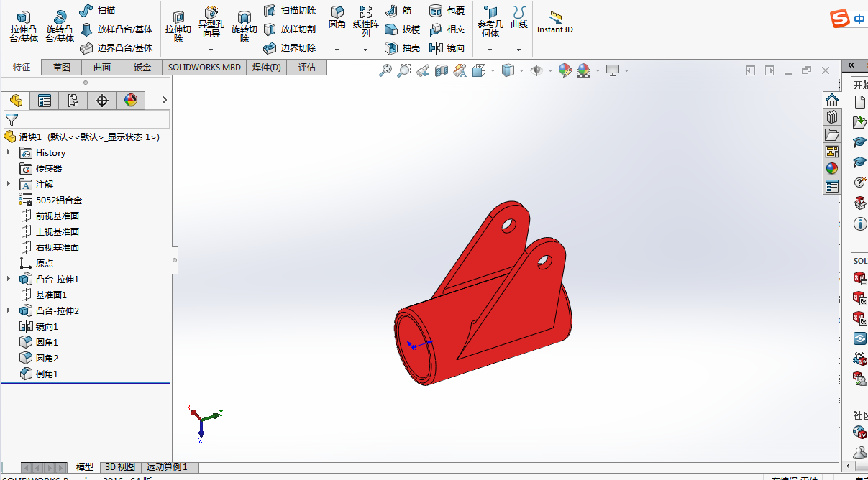The height and width of the screenshot is (480, 868).
Task: Select the Wrap tool (包覆)
Action: (447, 11)
